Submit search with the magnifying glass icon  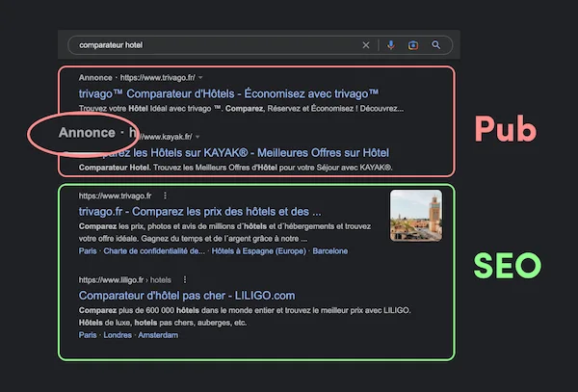click(436, 45)
